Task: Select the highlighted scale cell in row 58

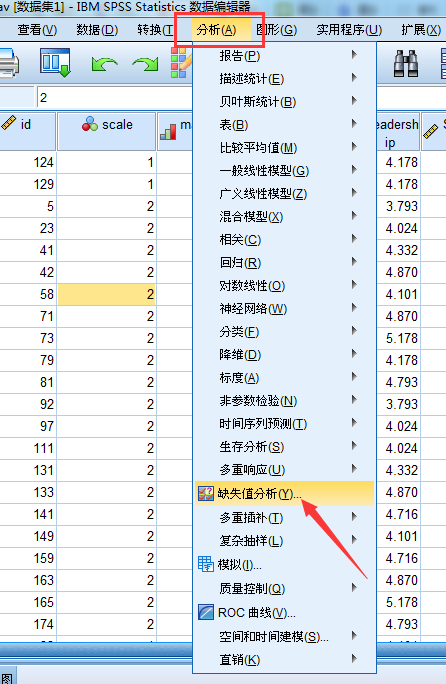Action: pyautogui.click(x=106, y=294)
